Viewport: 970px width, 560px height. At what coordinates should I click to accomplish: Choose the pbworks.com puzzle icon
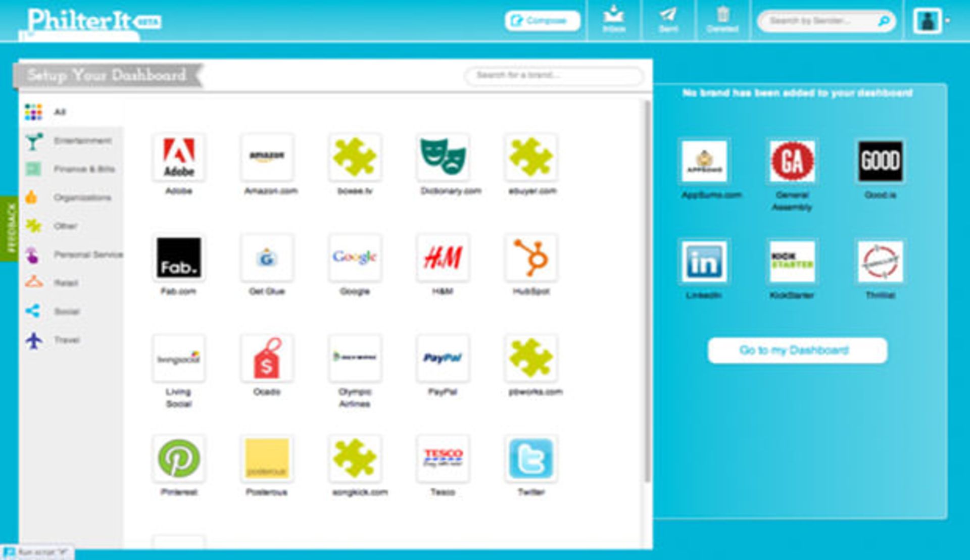[x=531, y=359]
